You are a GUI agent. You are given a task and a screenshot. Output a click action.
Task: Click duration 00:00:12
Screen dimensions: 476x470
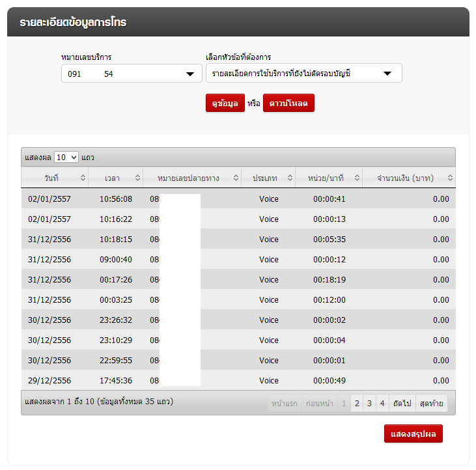[329, 260]
